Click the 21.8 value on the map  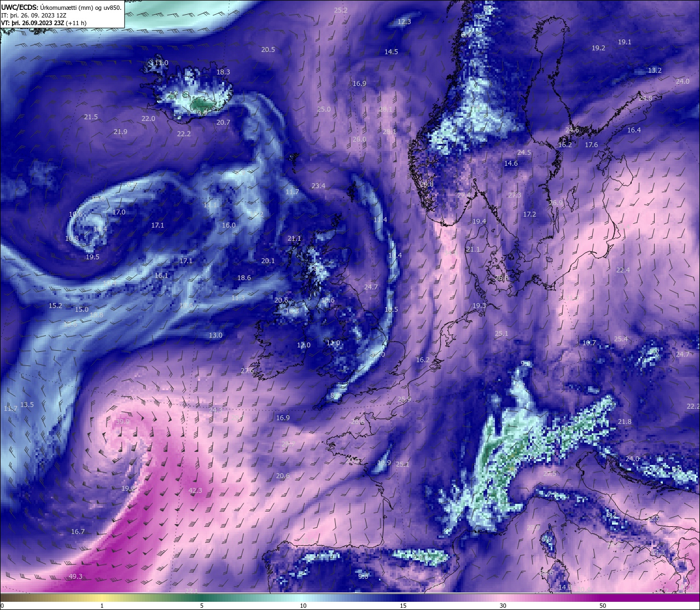coord(624,422)
